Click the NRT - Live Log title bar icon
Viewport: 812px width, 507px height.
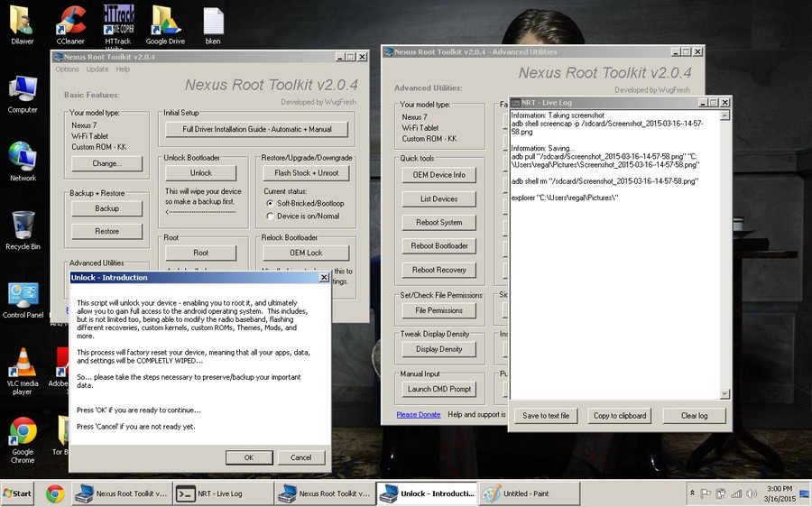coord(515,103)
